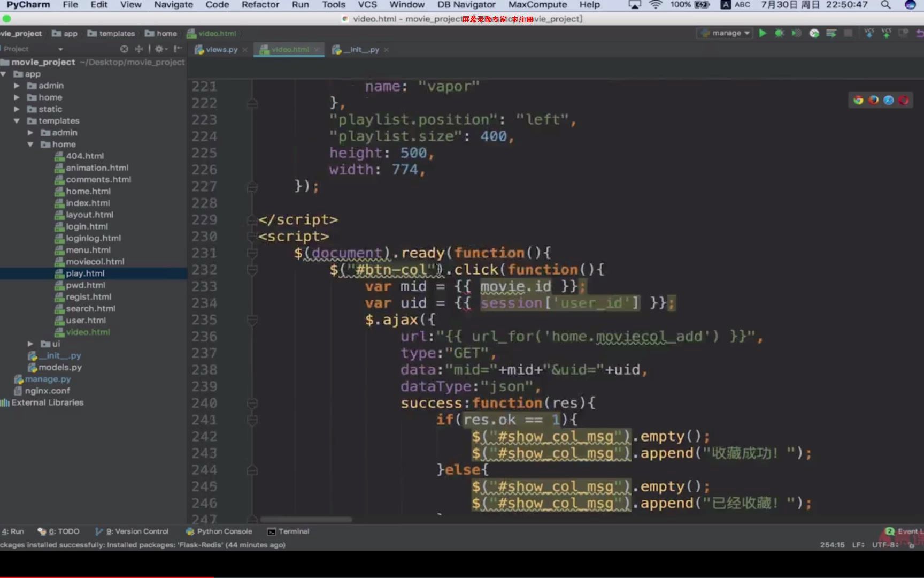The image size is (924, 578).
Task: Expand the static folder arrow
Action: [17, 109]
